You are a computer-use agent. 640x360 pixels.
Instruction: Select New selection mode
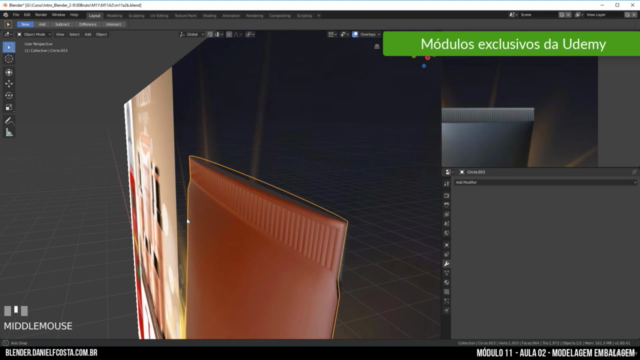25,24
